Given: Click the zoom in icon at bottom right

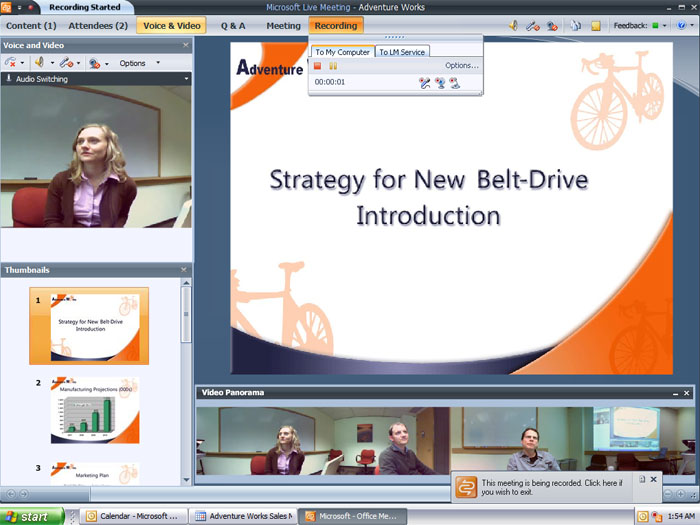Looking at the screenshot, I should pos(680,494).
